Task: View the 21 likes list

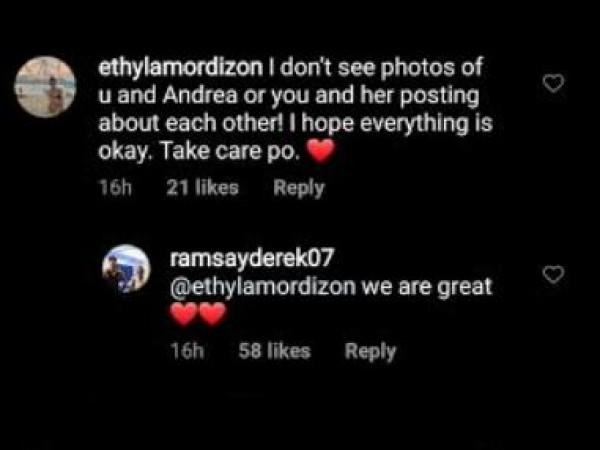Action: click(x=202, y=188)
